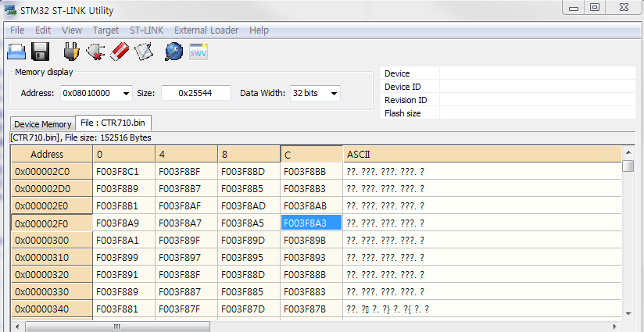Click the vertical scrollbar up arrow

tap(628, 152)
